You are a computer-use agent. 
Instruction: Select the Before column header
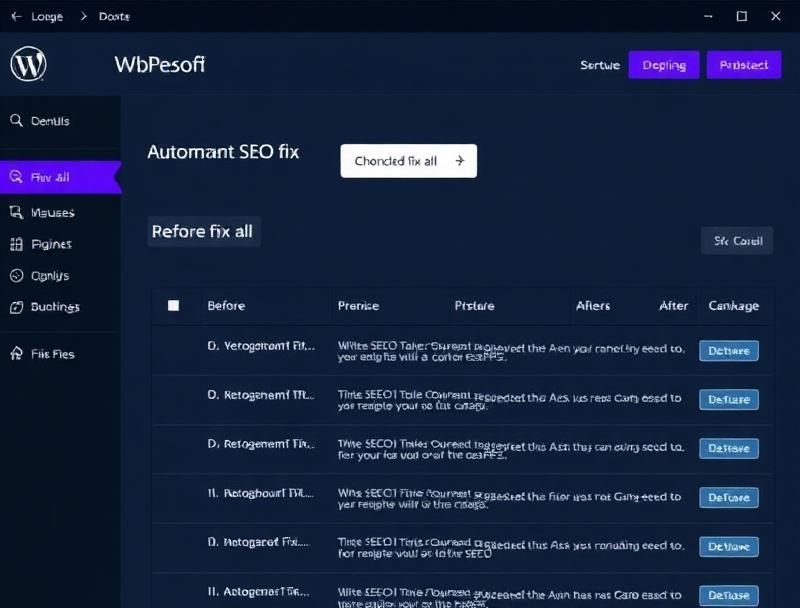226,306
